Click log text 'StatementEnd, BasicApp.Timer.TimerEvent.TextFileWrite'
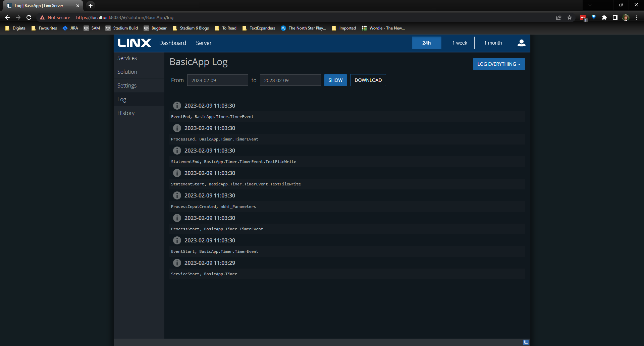644x346 pixels. [233, 162]
